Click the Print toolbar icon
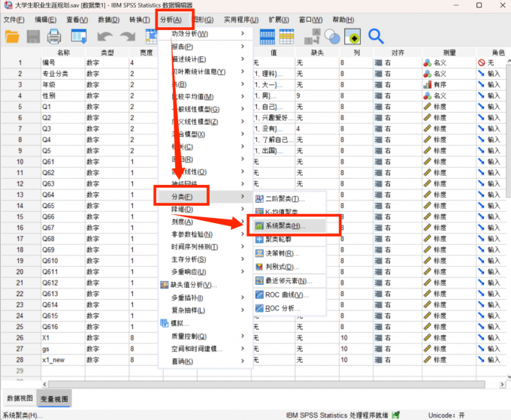Image resolution: width=511 pixels, height=420 pixels. tap(54, 37)
